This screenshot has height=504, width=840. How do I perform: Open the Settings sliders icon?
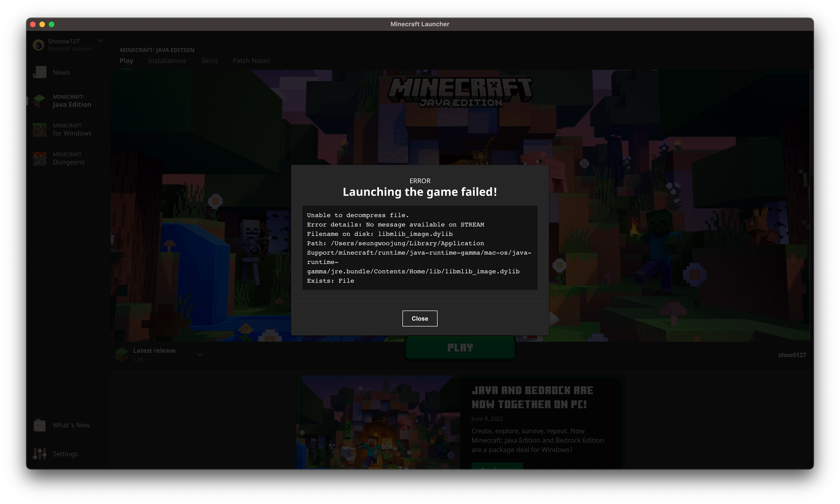coord(40,454)
